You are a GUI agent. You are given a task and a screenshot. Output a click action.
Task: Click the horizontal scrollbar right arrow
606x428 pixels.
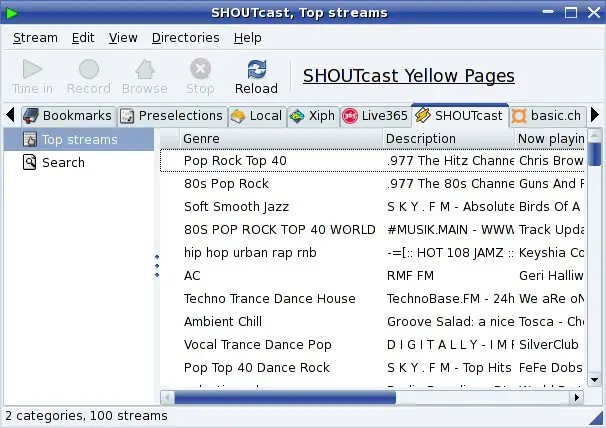(577, 397)
